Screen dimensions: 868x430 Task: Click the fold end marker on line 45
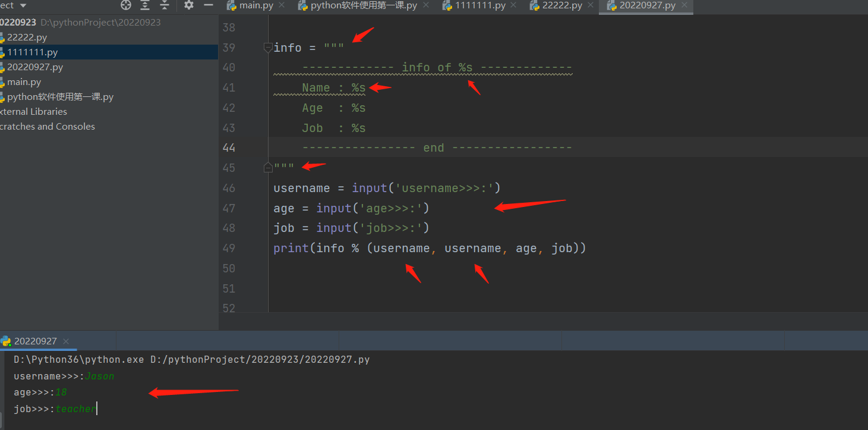click(268, 168)
